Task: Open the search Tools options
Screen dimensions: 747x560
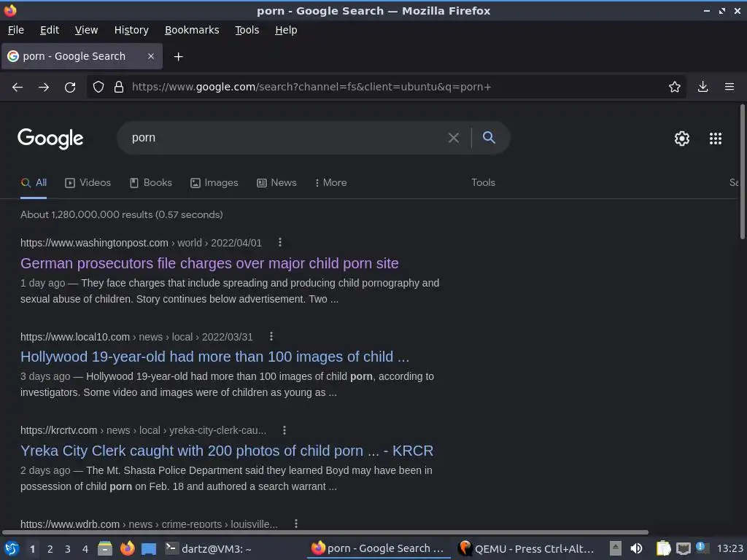Action: pyautogui.click(x=483, y=183)
